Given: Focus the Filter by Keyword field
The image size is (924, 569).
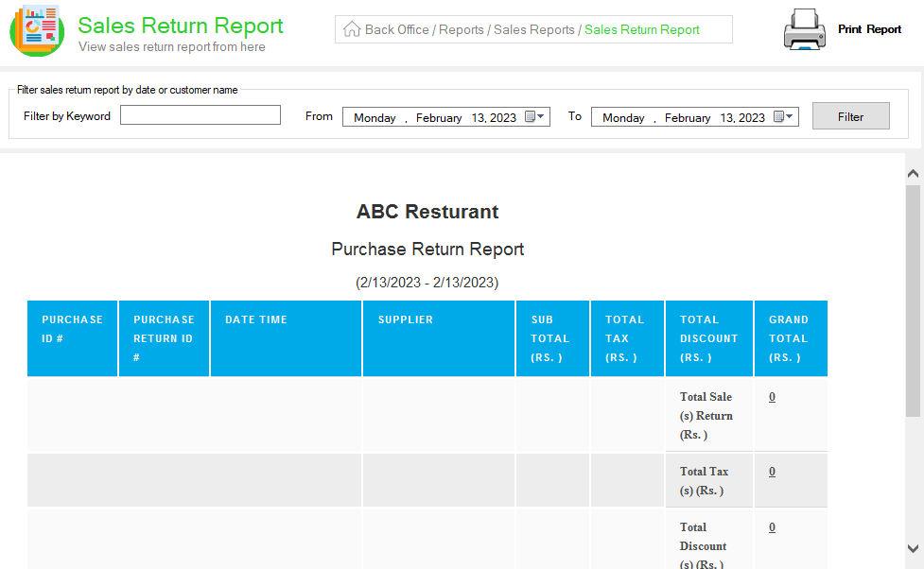Looking at the screenshot, I should [200, 115].
